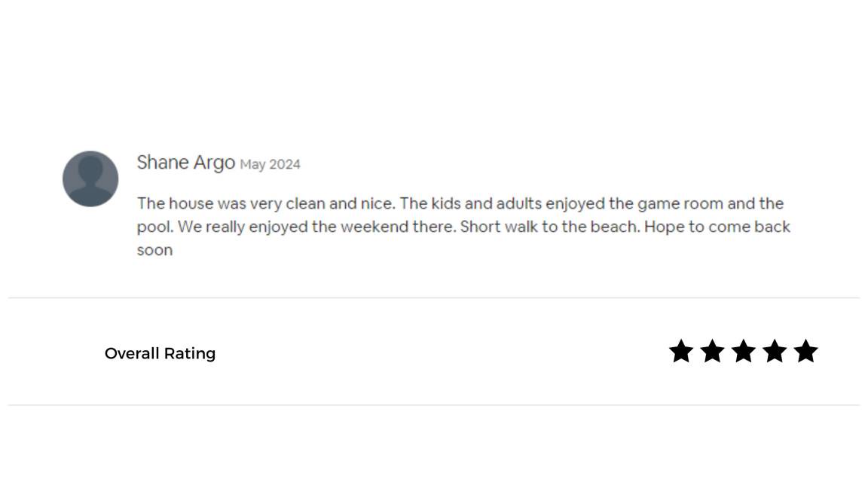Click the fifth rating star
Image resolution: width=868 pixels, height=488 pixels.
[805, 352]
